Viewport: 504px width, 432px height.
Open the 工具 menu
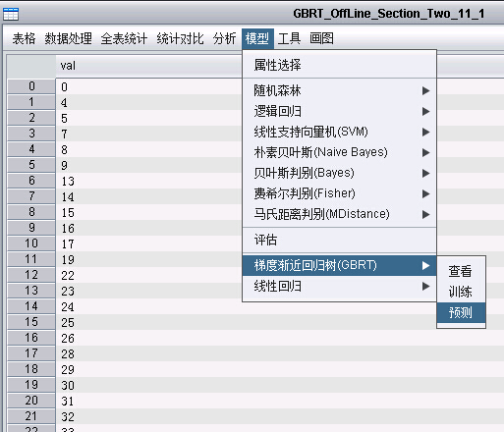click(289, 38)
